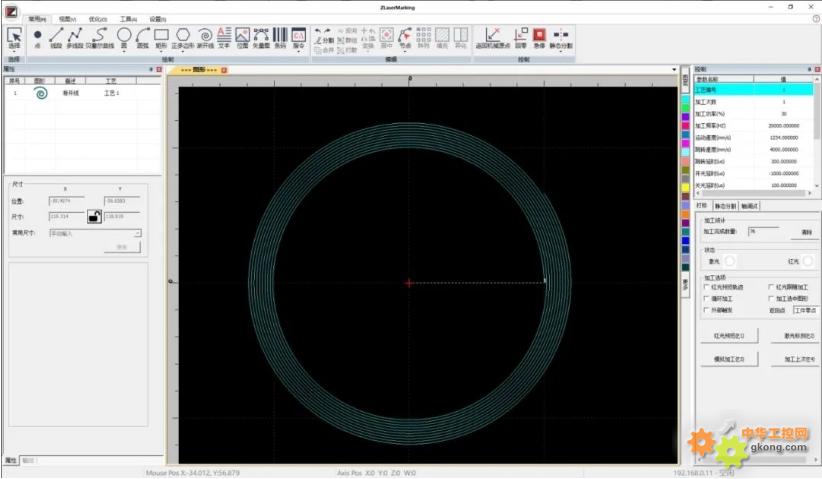Expand the Select tool dropdown arrow
822x479 pixels.
click(14, 52)
